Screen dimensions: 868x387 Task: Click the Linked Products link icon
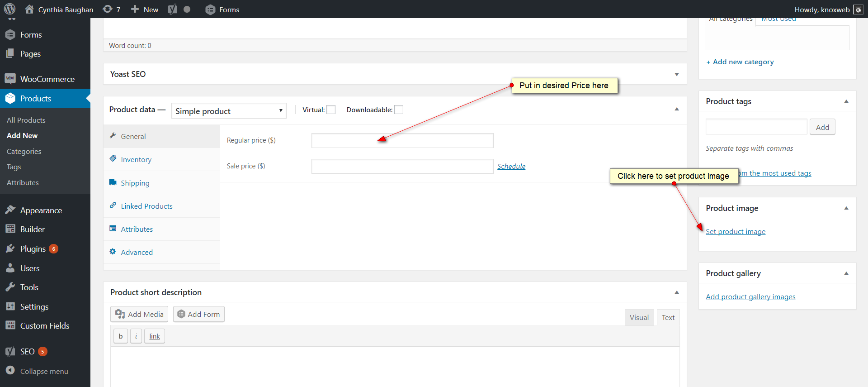(113, 205)
